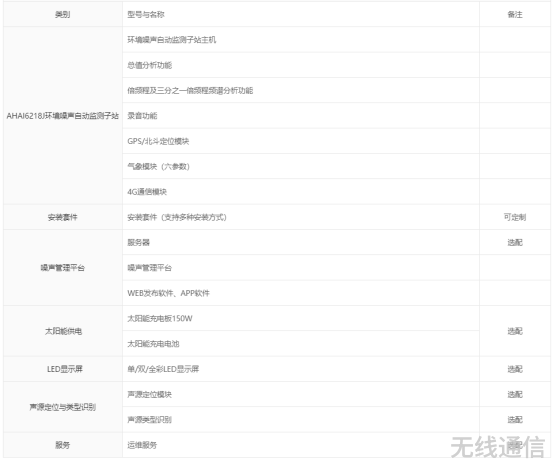Click the 气象模块（六参数）entry
Viewport: 554px width, 460px height.
[x=158, y=166]
